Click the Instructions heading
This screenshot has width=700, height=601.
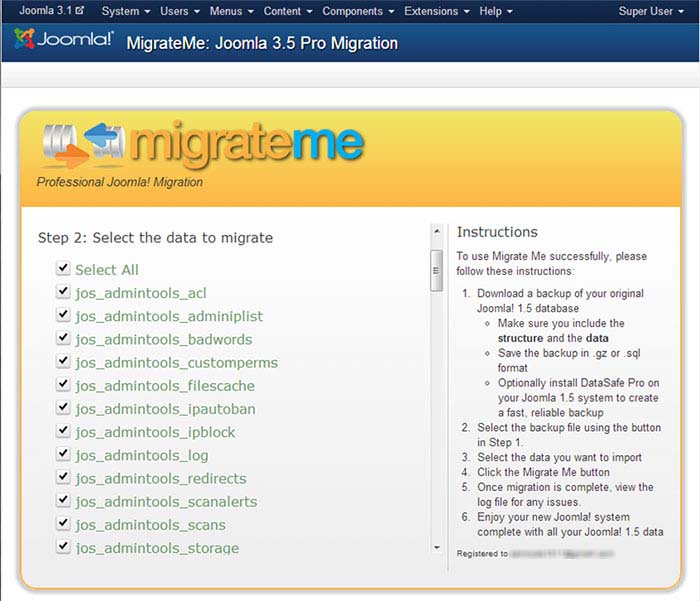(497, 232)
